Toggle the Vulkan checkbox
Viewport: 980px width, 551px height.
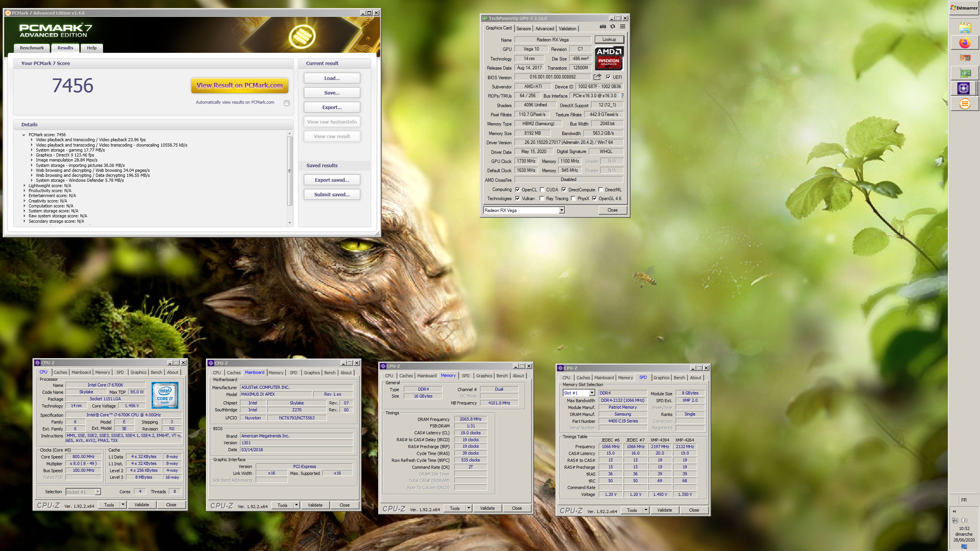coord(518,198)
